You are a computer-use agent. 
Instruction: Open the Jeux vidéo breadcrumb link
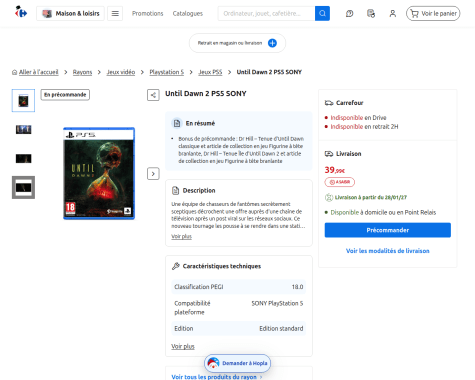coord(121,72)
